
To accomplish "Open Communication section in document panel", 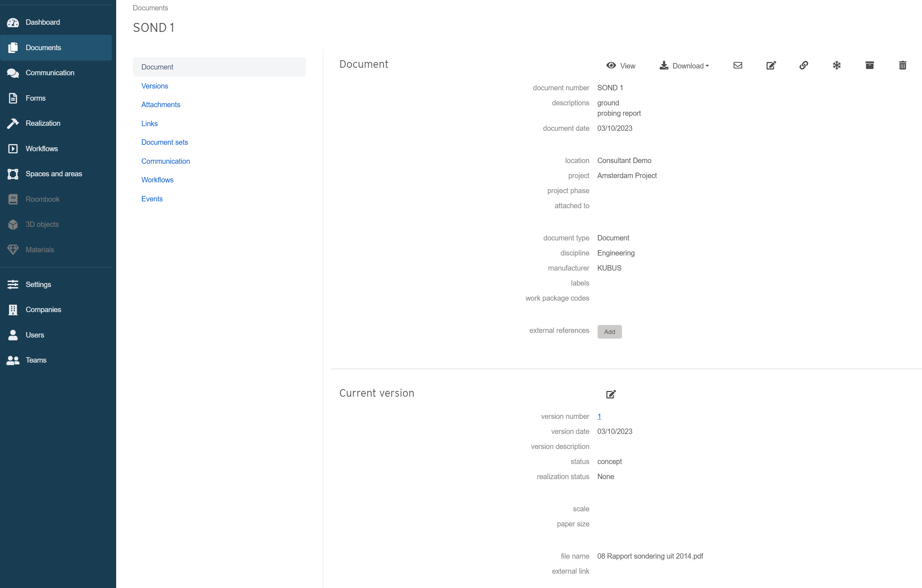I will click(x=165, y=161).
